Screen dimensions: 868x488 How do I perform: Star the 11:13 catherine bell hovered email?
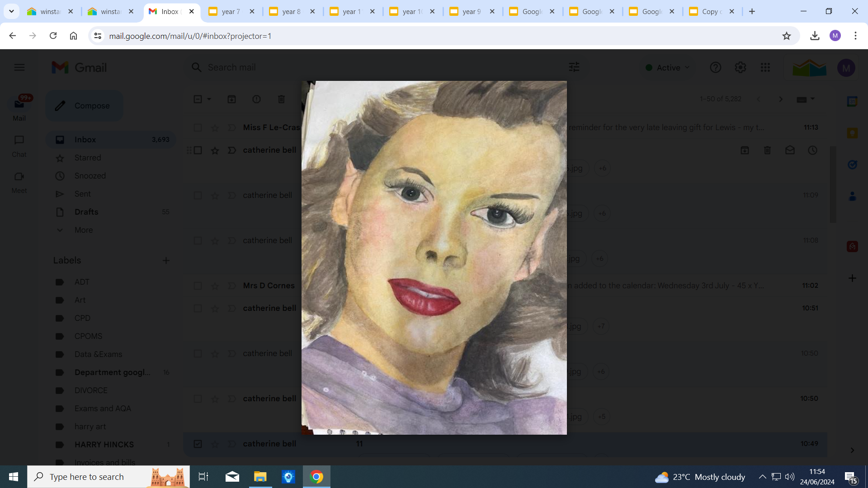(215, 150)
